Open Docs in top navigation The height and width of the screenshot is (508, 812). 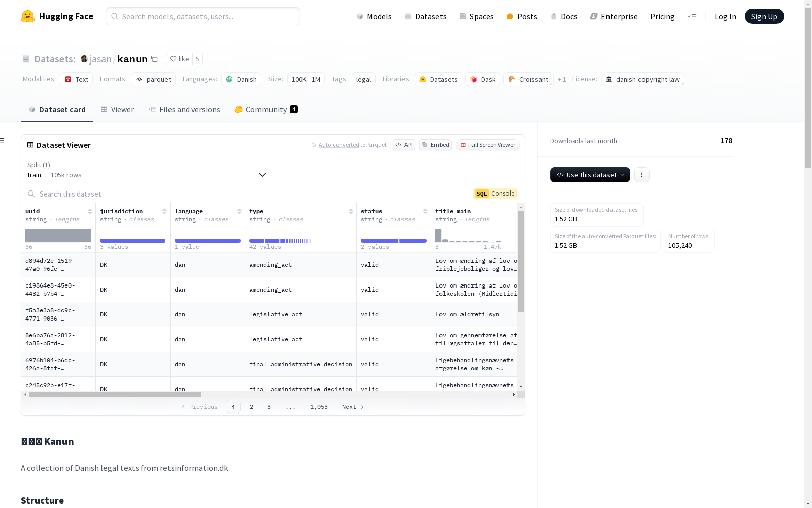[x=564, y=16]
